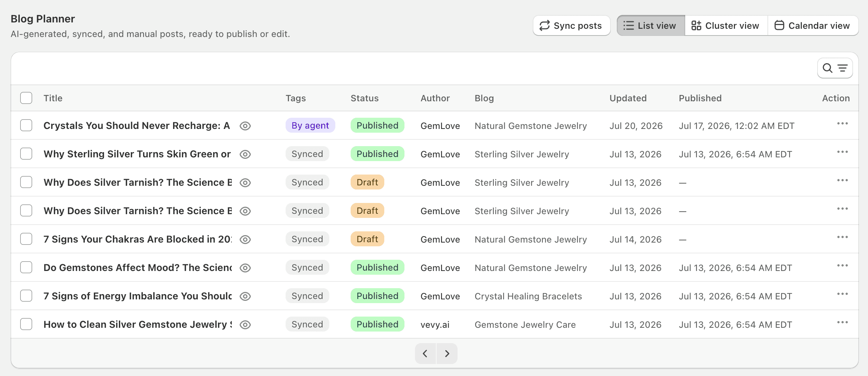Screen dimensions: 868x376
Task: Open search and filter in table toolbar
Action: pos(835,68)
